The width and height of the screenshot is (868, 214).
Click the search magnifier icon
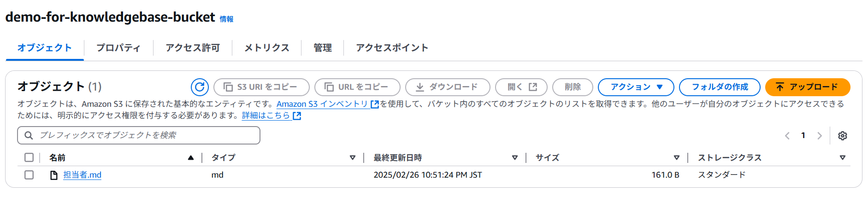[29, 135]
